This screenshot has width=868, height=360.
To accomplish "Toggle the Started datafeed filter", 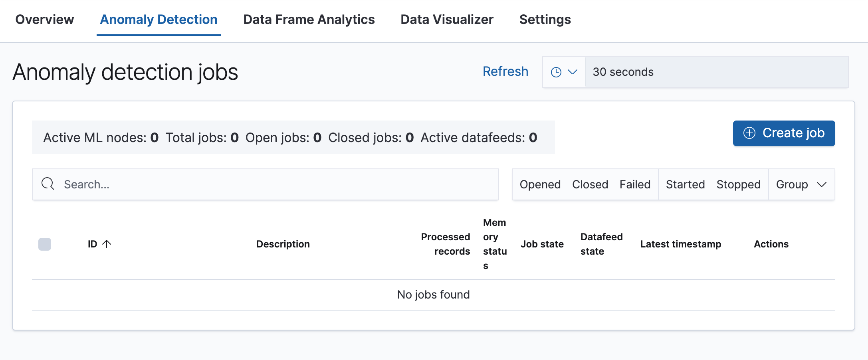I will point(685,184).
